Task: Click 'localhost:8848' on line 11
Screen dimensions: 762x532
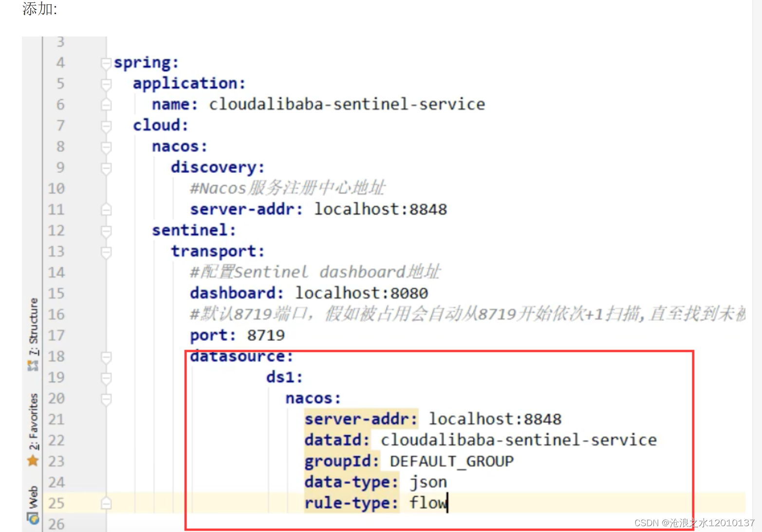Action: tap(381, 209)
